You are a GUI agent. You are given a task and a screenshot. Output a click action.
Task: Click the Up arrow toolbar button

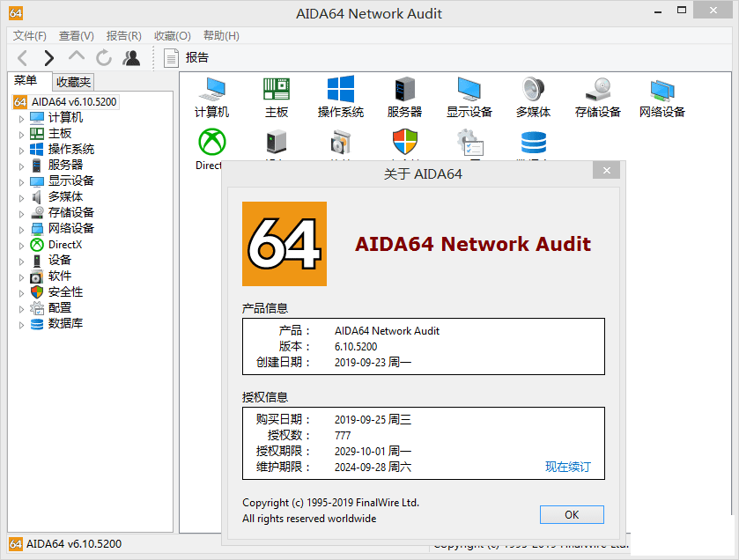point(77,56)
